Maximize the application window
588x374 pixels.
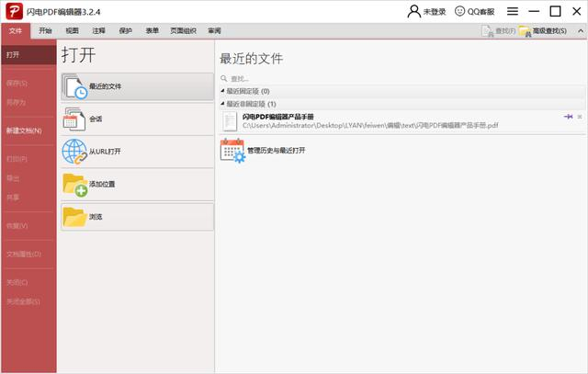[555, 12]
